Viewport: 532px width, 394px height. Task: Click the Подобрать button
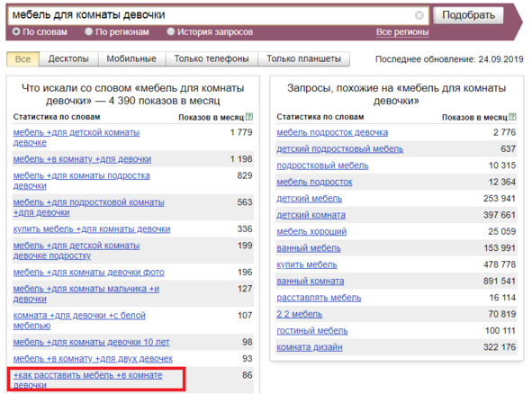point(468,15)
